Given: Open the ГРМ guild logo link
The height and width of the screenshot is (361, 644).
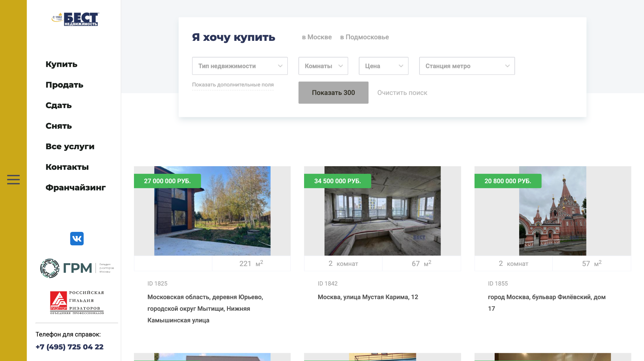Looking at the screenshot, I should (x=77, y=268).
